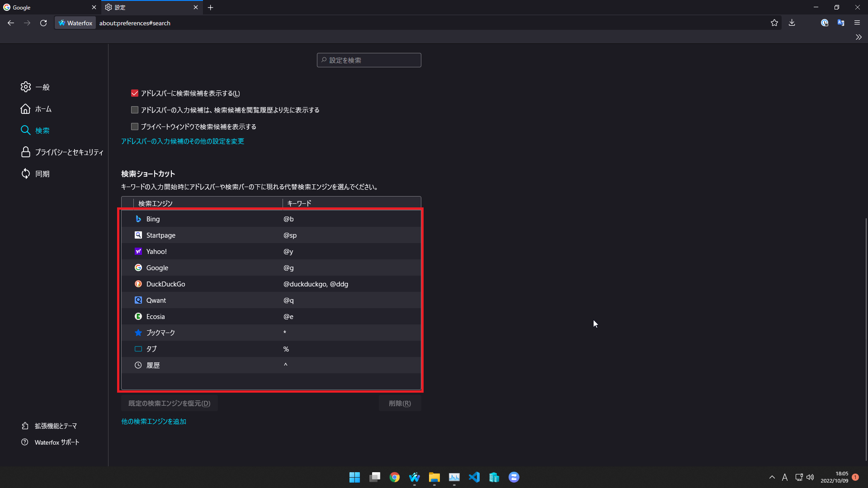Select the Startpage search engine row
The image size is (868, 488).
coord(271,235)
